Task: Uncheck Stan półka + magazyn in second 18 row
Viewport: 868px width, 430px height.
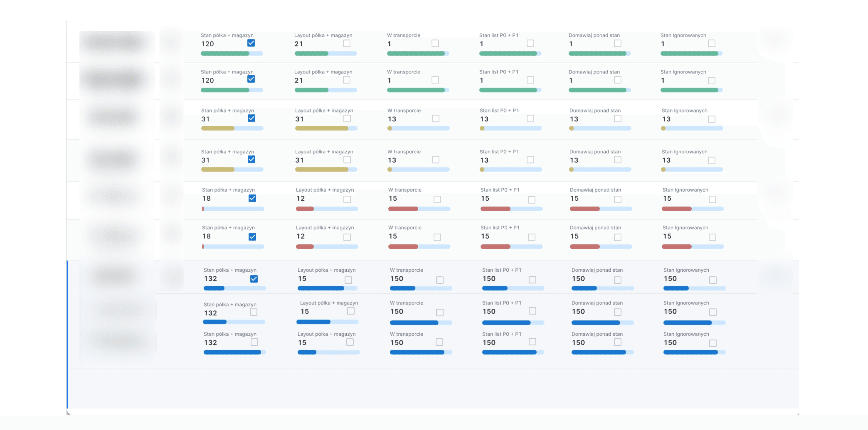Action: (x=252, y=237)
